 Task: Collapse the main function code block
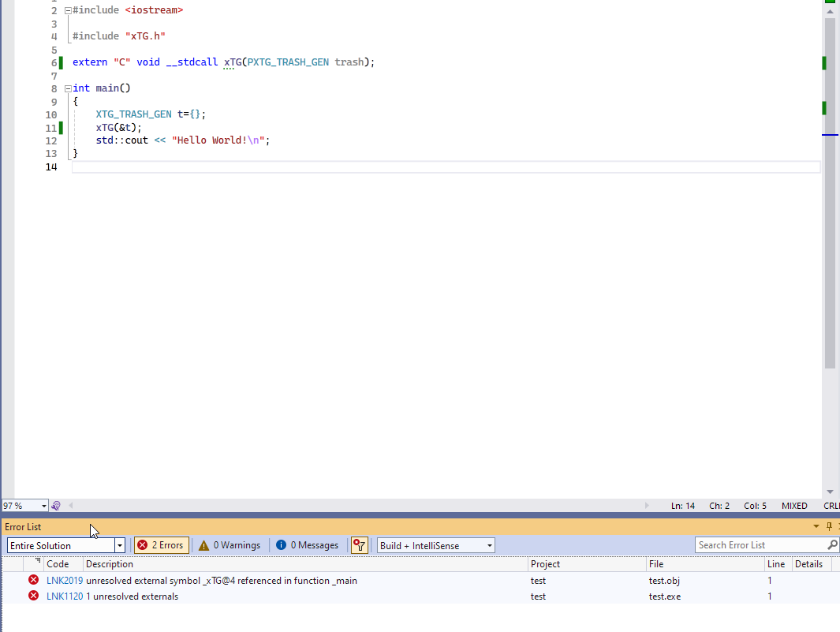[x=68, y=88]
